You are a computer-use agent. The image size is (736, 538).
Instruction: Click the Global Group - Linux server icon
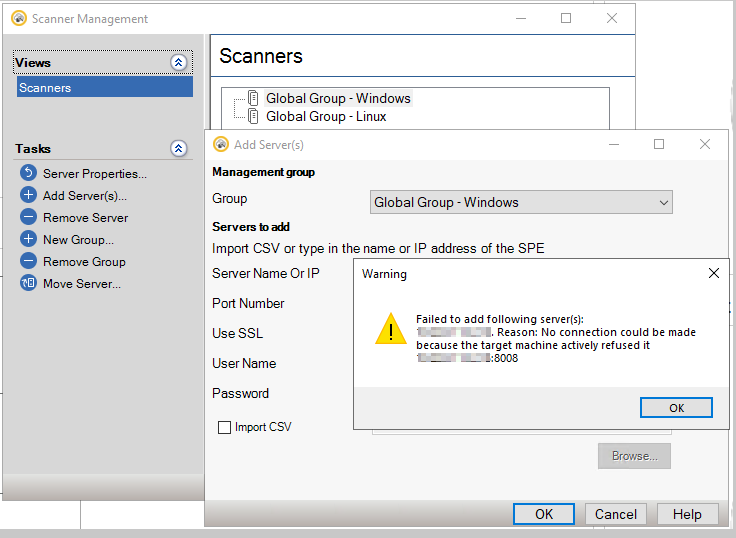[253, 116]
